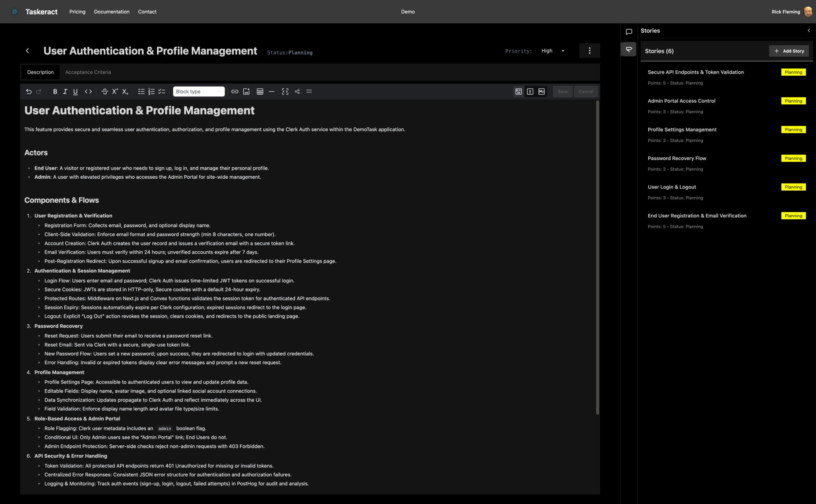Open the Password Recovery Flow story

tap(677, 158)
